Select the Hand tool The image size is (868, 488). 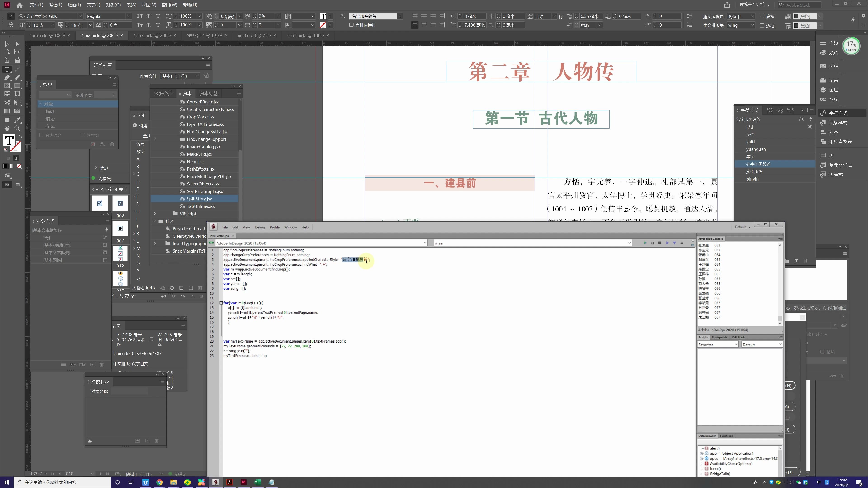click(7, 128)
